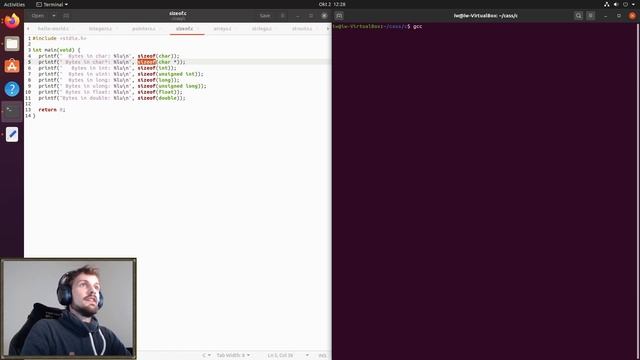
Task: Click the webcam video overlay
Action: pos(69,309)
